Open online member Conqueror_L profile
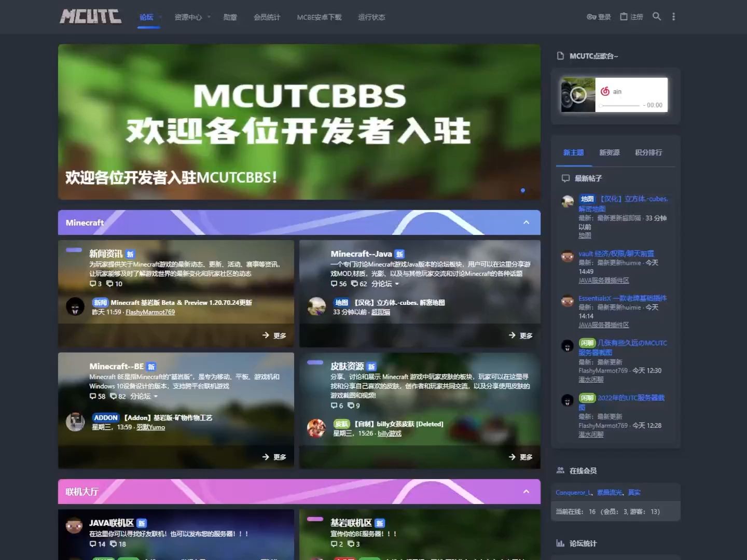The image size is (747, 560). pyautogui.click(x=573, y=493)
